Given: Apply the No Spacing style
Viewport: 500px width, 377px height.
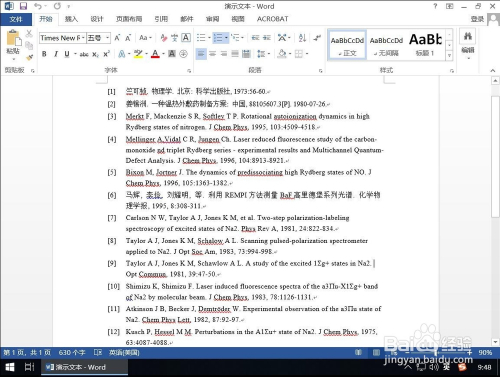Looking at the screenshot, I should tap(386, 45).
